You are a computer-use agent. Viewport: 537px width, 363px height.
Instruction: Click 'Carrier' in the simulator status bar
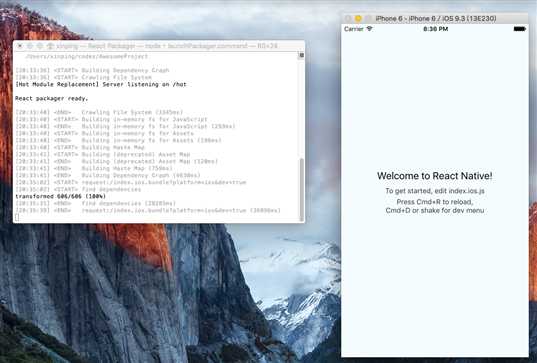[354, 29]
